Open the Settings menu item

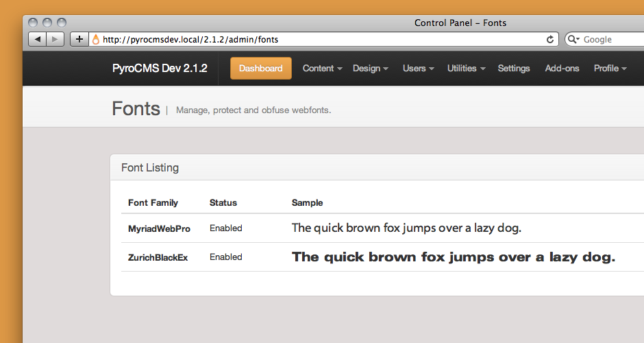pos(514,69)
